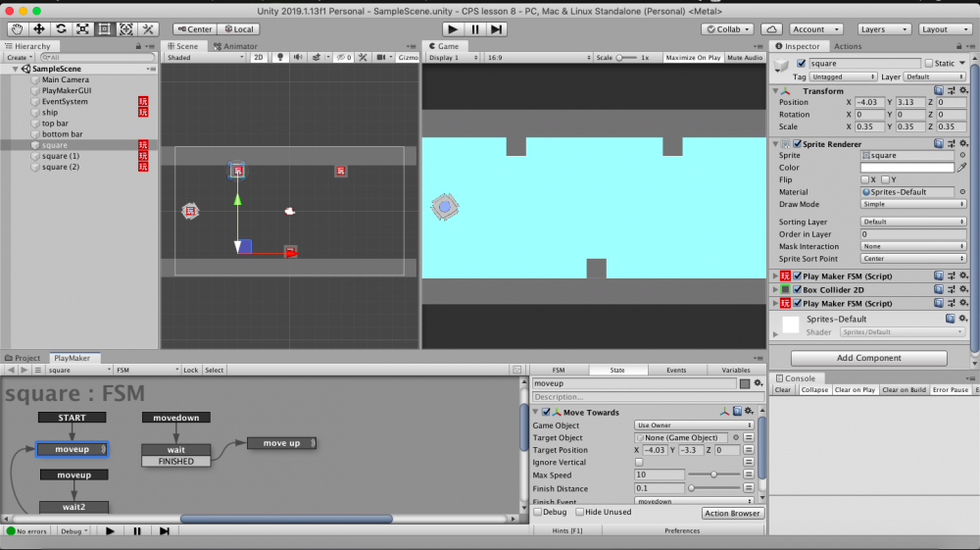Open the Draw Mode dropdown

(913, 204)
